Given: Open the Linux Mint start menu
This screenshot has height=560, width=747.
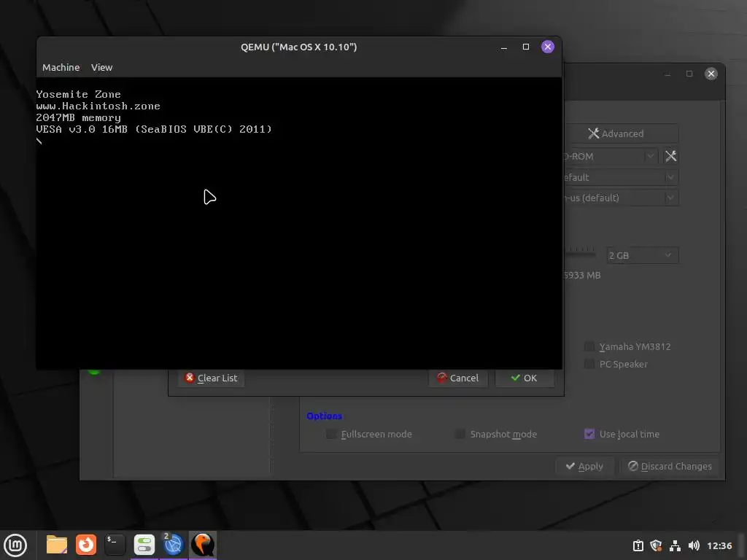Looking at the screenshot, I should click(x=15, y=545).
